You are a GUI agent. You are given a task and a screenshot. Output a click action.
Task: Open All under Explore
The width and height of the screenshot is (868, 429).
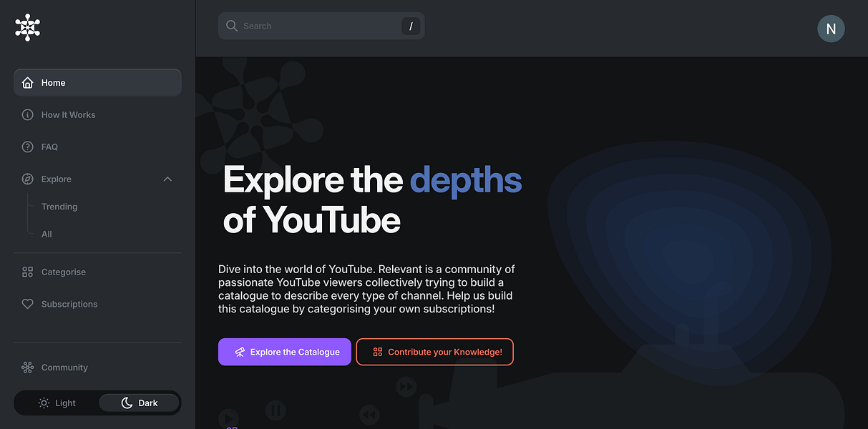click(x=47, y=234)
